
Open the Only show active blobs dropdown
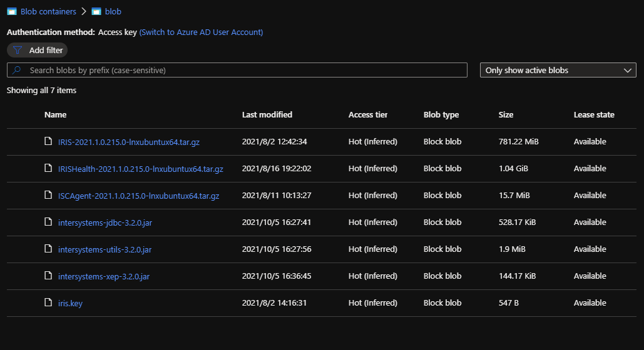[558, 70]
